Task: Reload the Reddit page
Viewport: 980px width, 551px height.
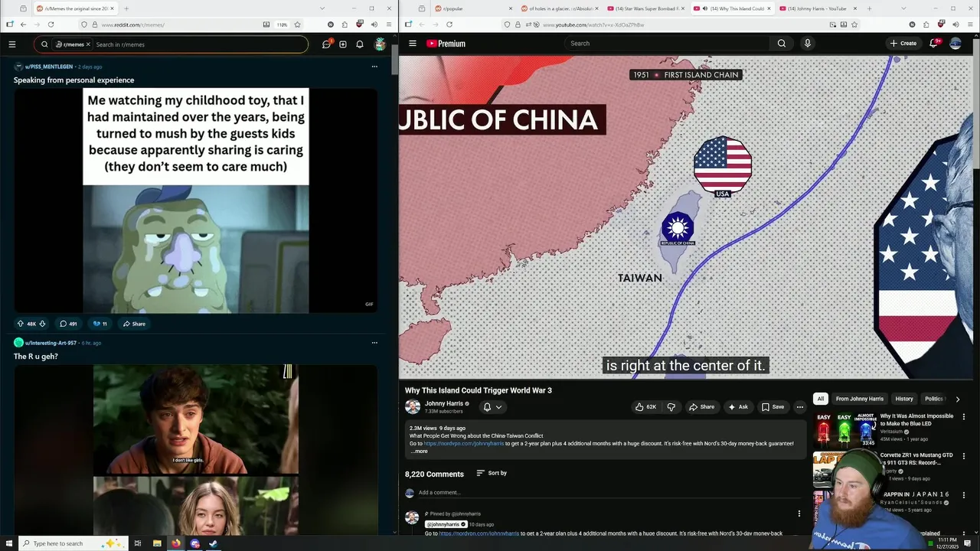Action: [x=51, y=24]
